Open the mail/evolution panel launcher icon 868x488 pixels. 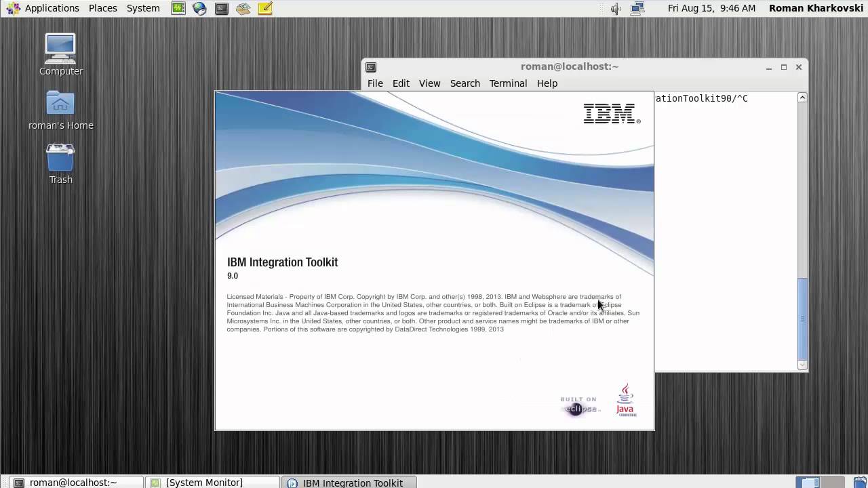click(243, 8)
